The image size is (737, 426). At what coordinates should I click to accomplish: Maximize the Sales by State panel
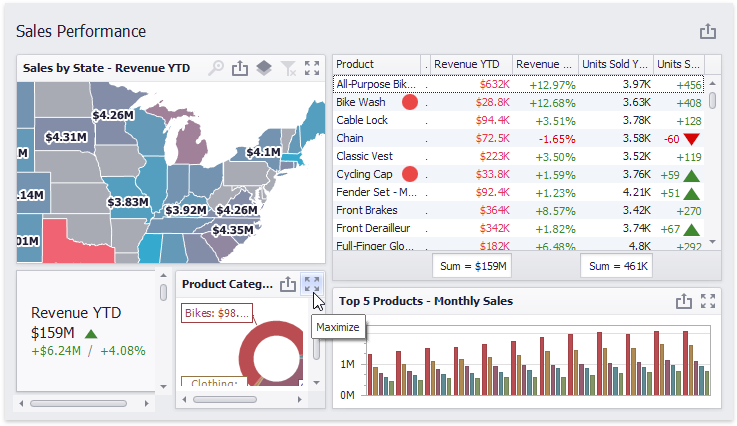point(312,68)
